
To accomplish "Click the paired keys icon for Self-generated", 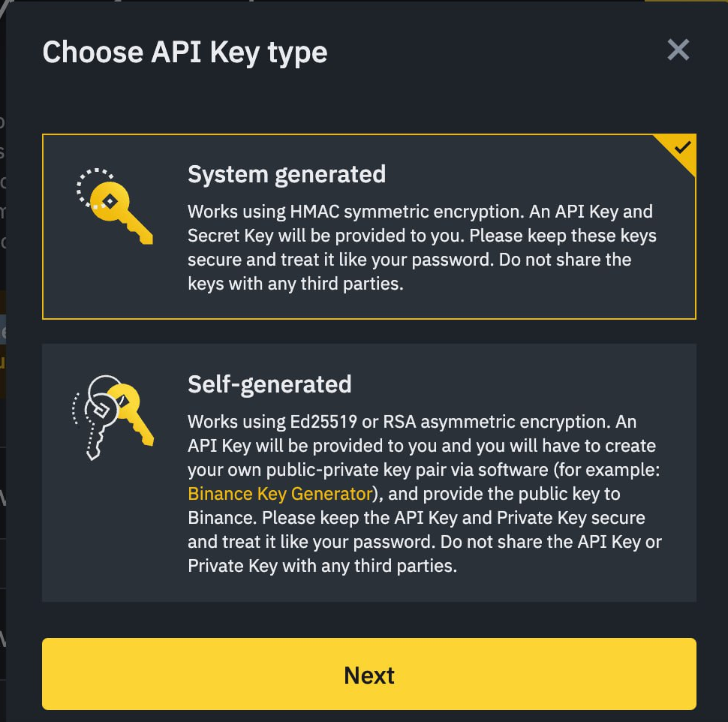I will pyautogui.click(x=113, y=417).
